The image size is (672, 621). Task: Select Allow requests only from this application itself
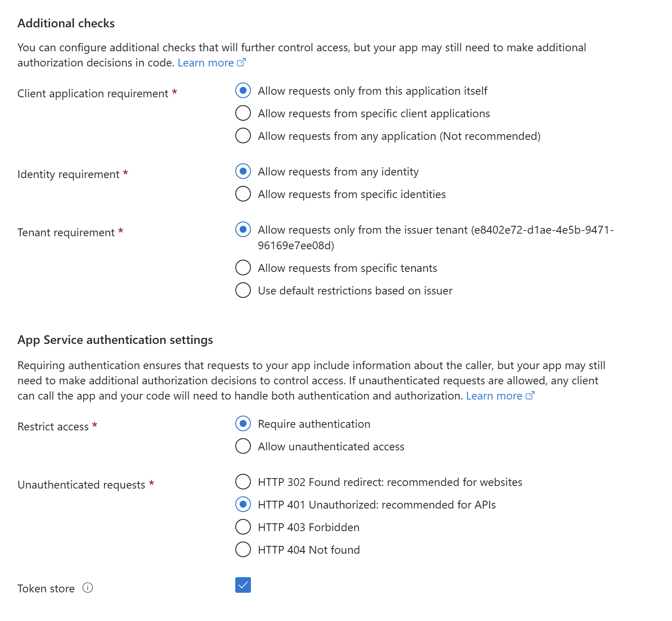243,90
